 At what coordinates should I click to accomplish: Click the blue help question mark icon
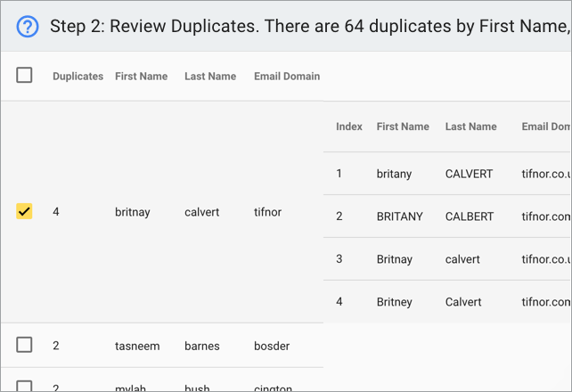click(x=28, y=26)
